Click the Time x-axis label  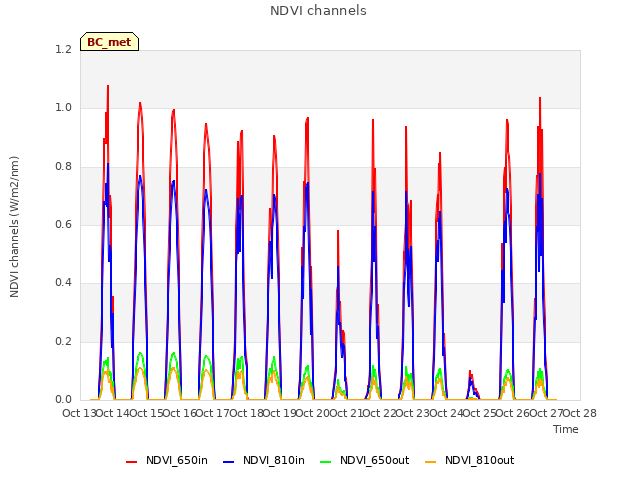click(566, 429)
